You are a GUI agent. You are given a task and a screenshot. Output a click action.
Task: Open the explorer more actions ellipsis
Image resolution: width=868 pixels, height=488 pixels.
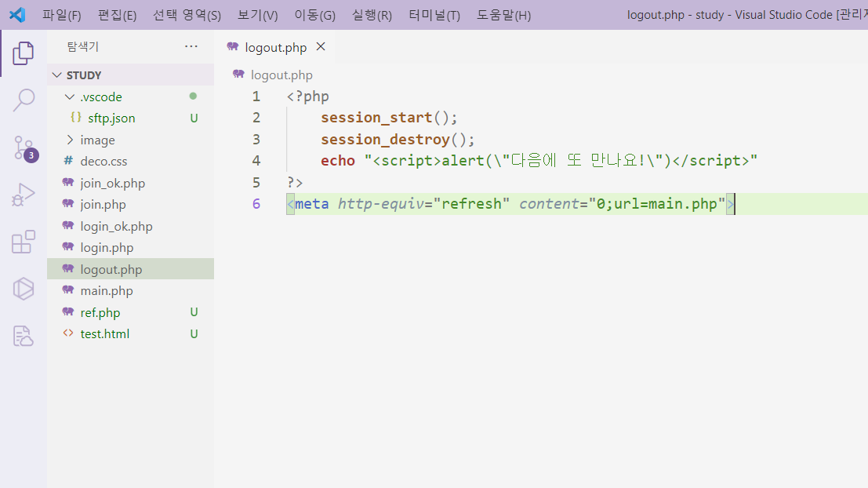pos(191,46)
